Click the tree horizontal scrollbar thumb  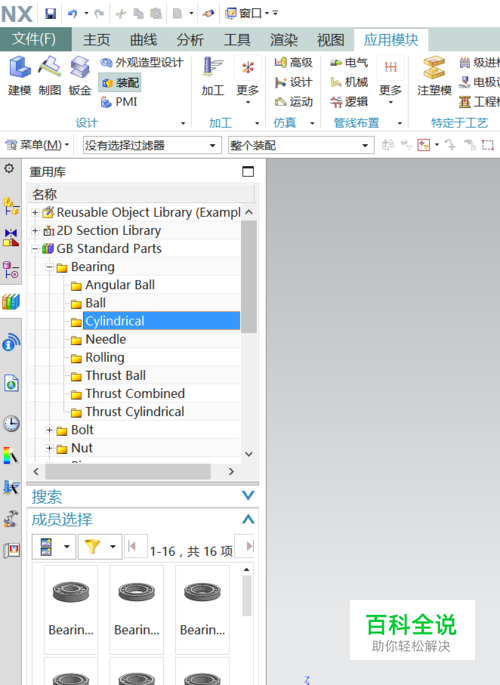pyautogui.click(x=128, y=471)
